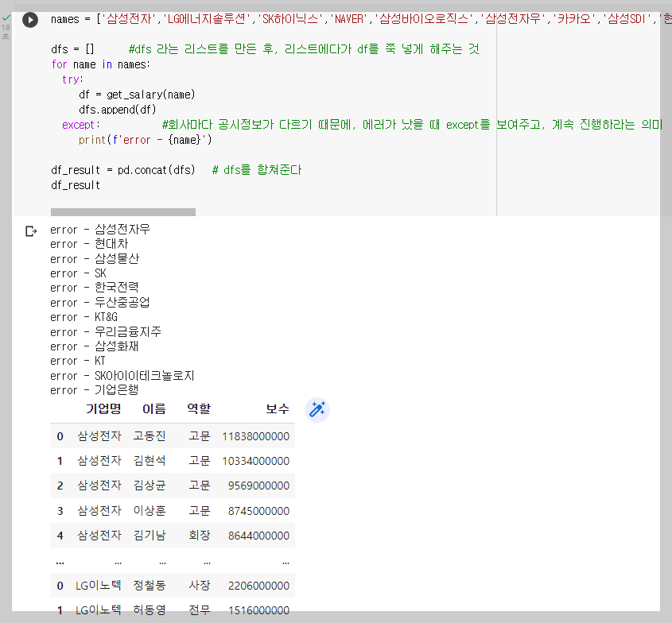Click output line 'error - KT&G'
Screen dimensions: 672x623
click(84, 317)
